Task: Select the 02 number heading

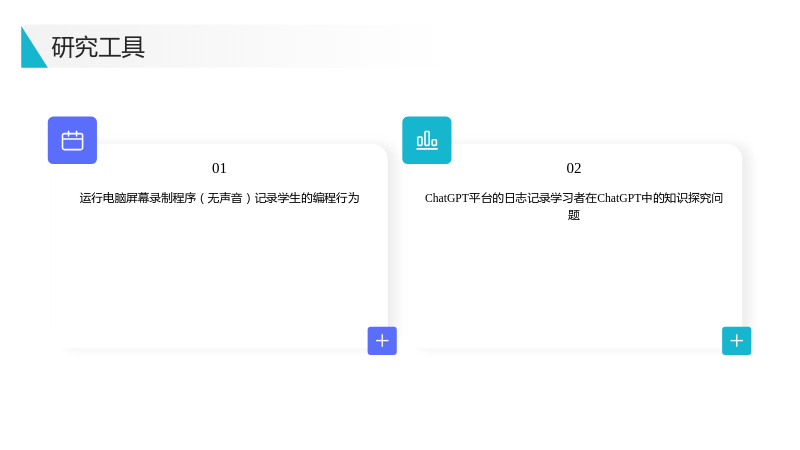Action: pyautogui.click(x=573, y=168)
